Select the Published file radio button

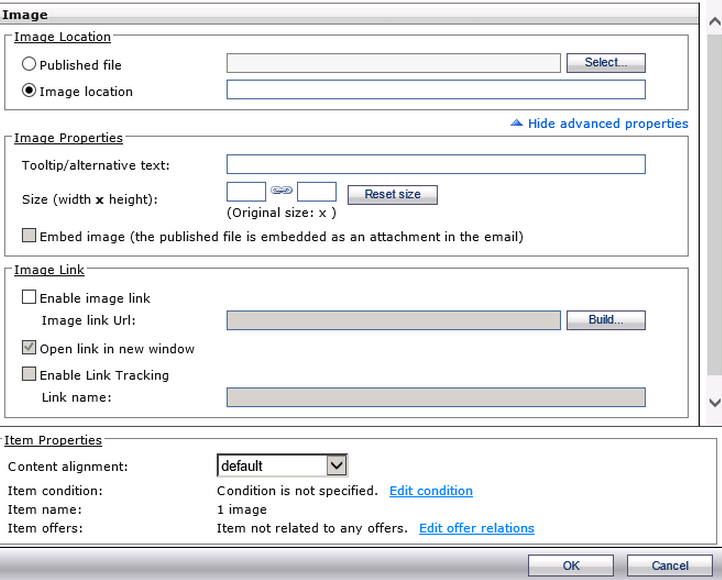29,64
